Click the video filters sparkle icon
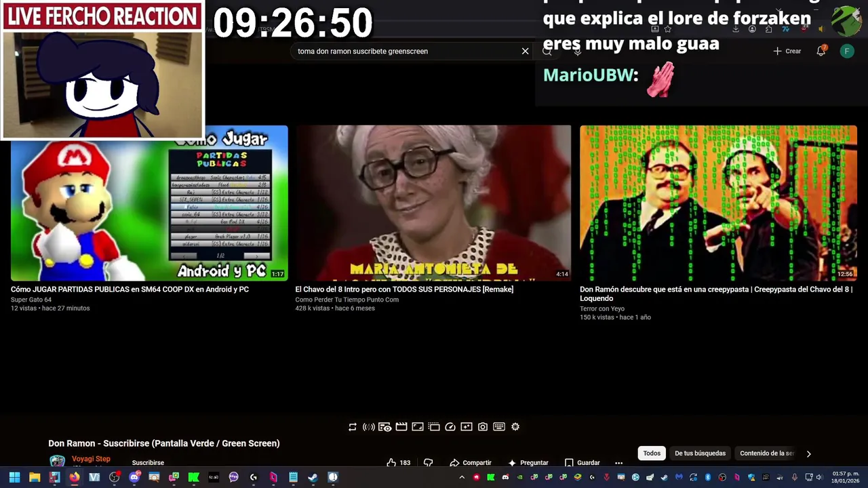Viewport: 868px width, 488px height. coord(467,427)
